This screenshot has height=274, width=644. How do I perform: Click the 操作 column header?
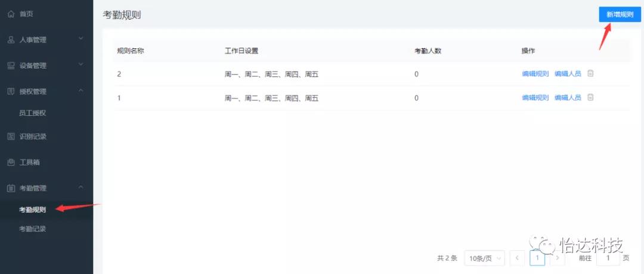point(528,51)
